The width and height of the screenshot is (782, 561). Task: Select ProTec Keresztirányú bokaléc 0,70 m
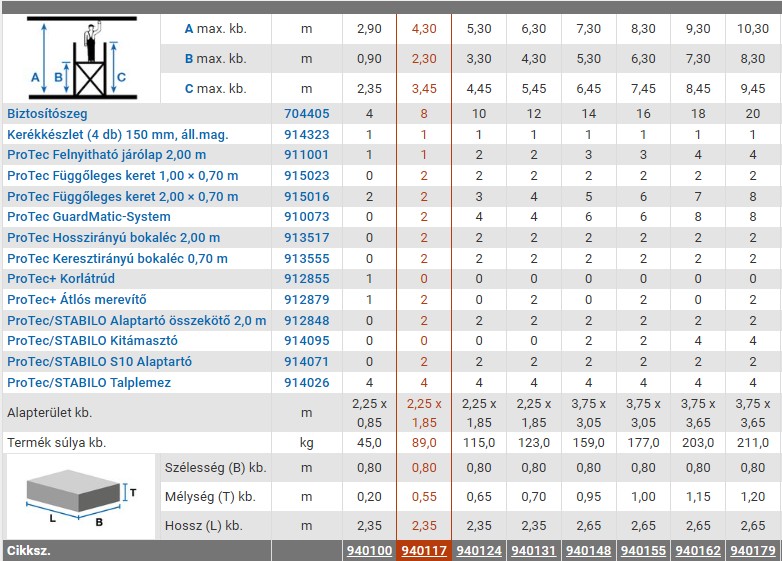(x=117, y=259)
